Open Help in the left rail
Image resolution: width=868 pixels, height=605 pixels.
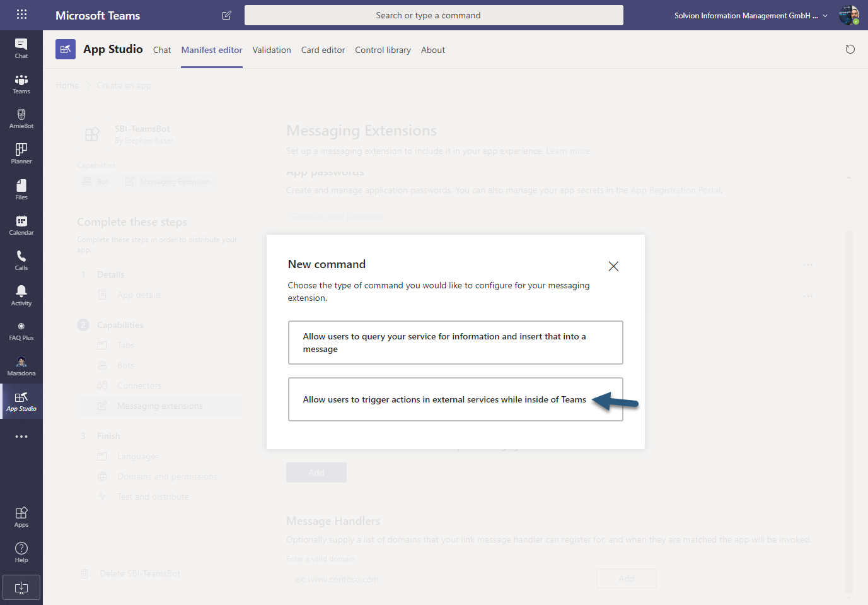(21, 553)
